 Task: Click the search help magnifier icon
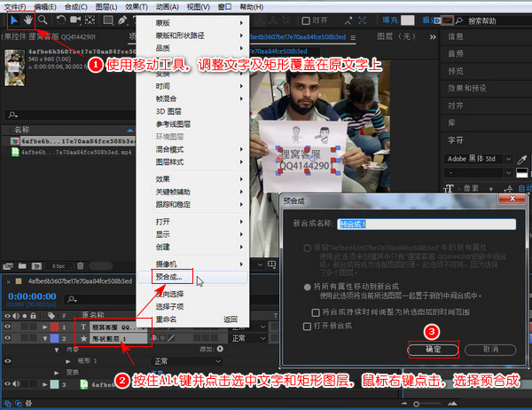[459, 20]
